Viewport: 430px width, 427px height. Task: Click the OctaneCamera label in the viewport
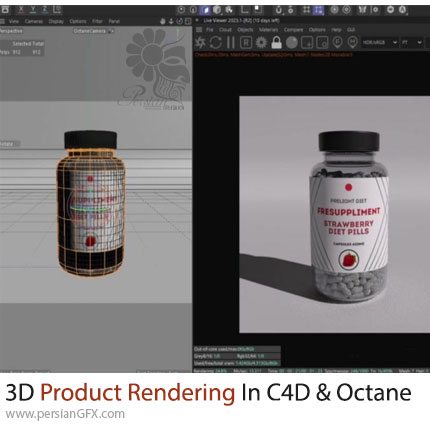90,31
